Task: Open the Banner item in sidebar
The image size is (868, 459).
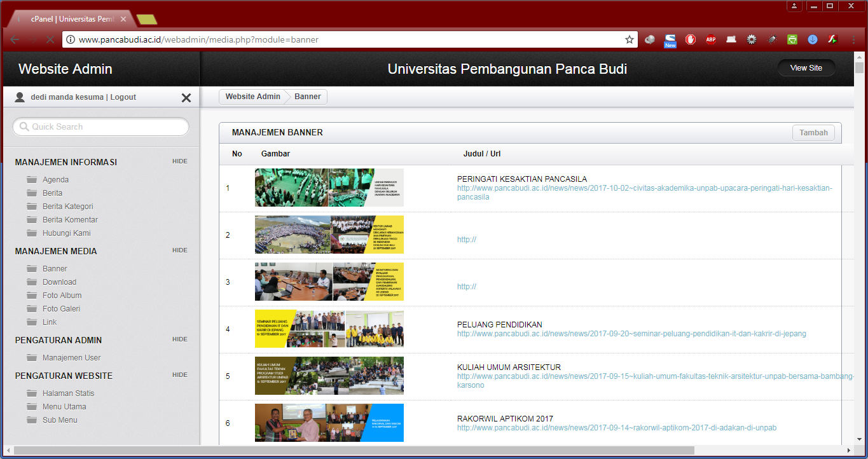Action: pos(55,269)
